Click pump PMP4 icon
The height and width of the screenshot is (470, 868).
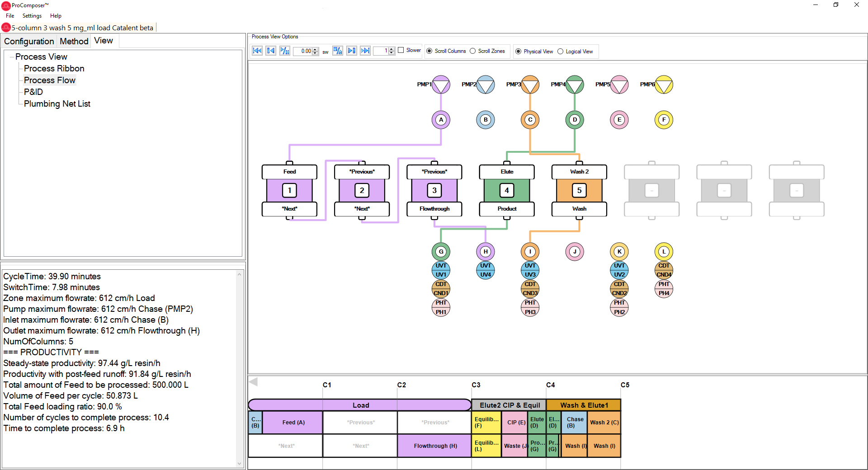pyautogui.click(x=575, y=85)
